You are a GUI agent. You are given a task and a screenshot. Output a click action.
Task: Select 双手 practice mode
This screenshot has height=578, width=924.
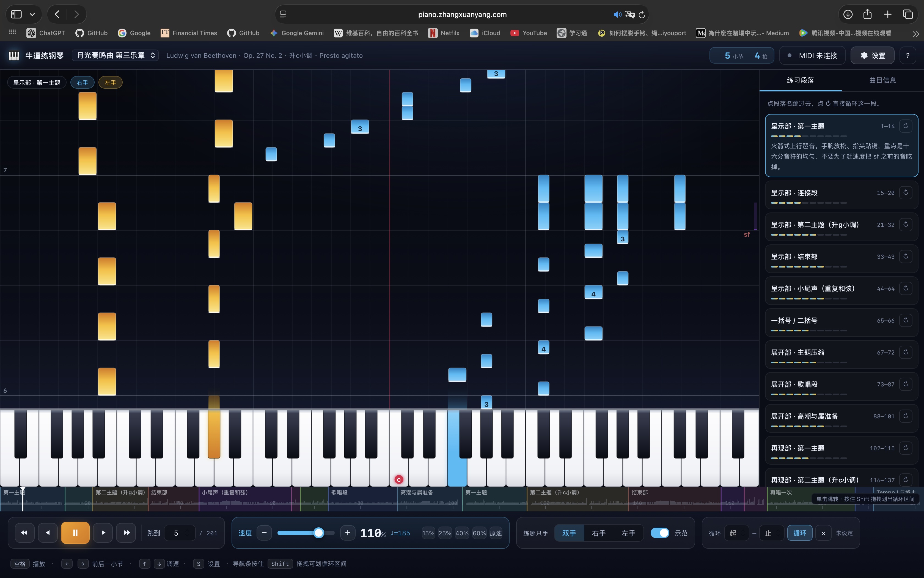click(x=569, y=533)
